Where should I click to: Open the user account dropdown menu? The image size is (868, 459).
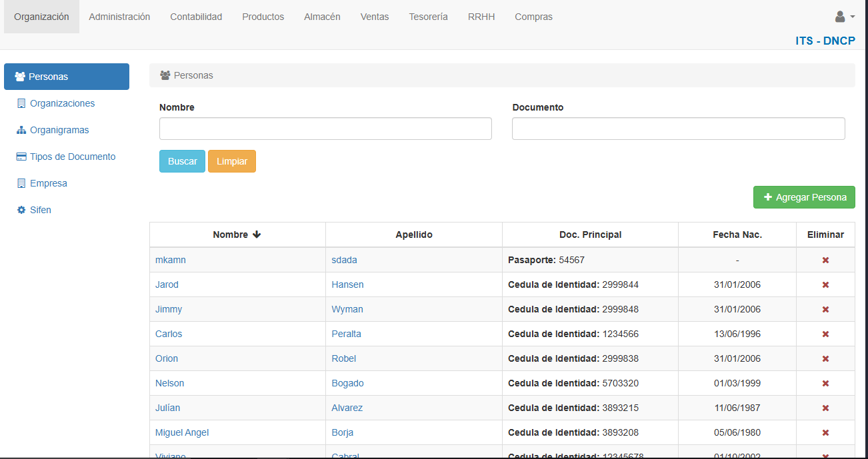(x=845, y=17)
